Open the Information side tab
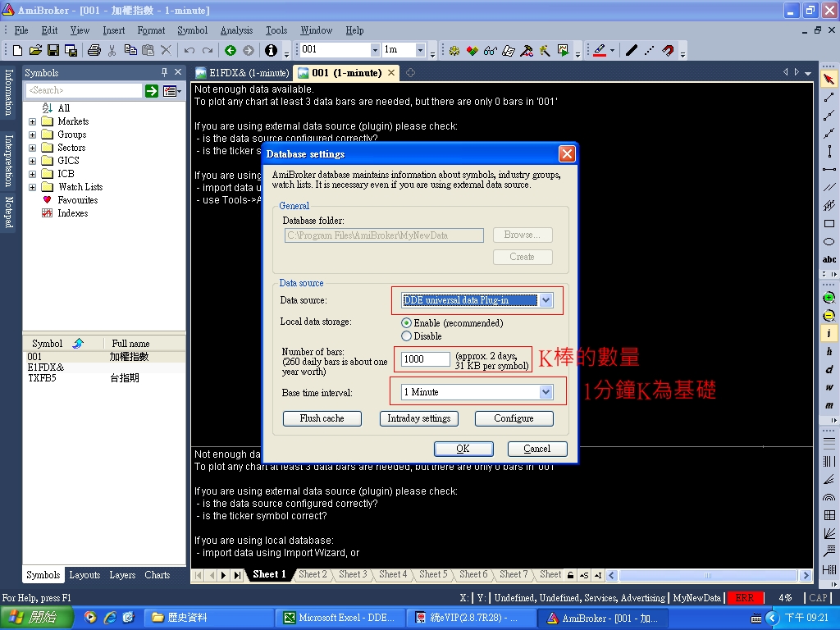Viewport: 840px width, 630px height. point(8,92)
